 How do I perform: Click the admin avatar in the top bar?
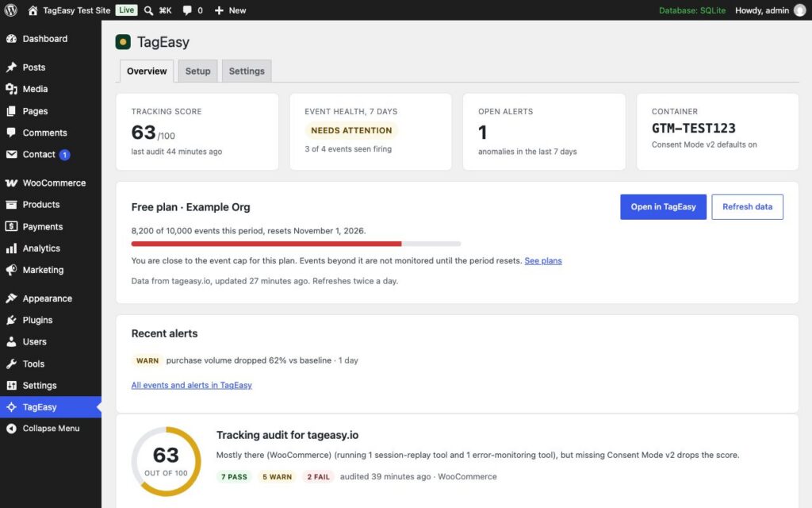coord(800,10)
